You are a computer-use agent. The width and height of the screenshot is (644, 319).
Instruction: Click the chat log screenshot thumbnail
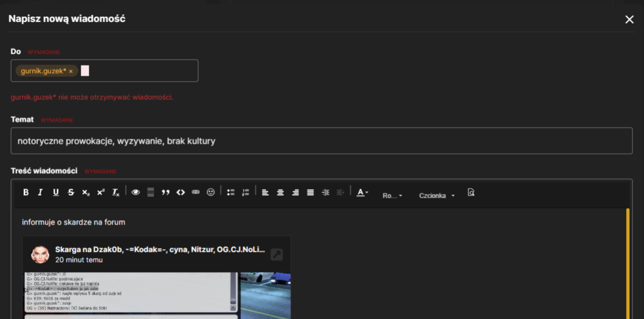(x=131, y=292)
